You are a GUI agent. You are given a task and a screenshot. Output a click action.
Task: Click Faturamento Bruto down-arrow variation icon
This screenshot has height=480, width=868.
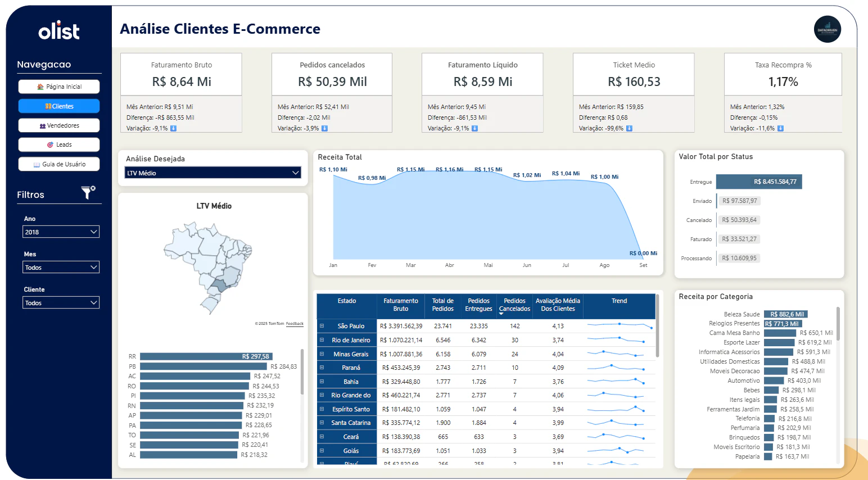(x=174, y=128)
